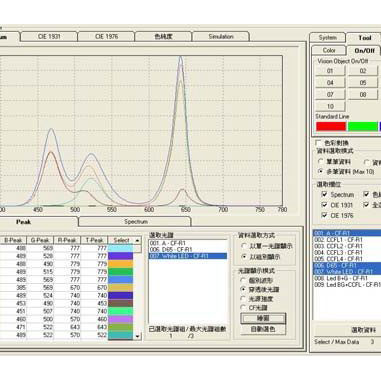Select 006. D65 - CF-R1 in 選取光譜 list
381x381 pixels.
[x=188, y=249]
